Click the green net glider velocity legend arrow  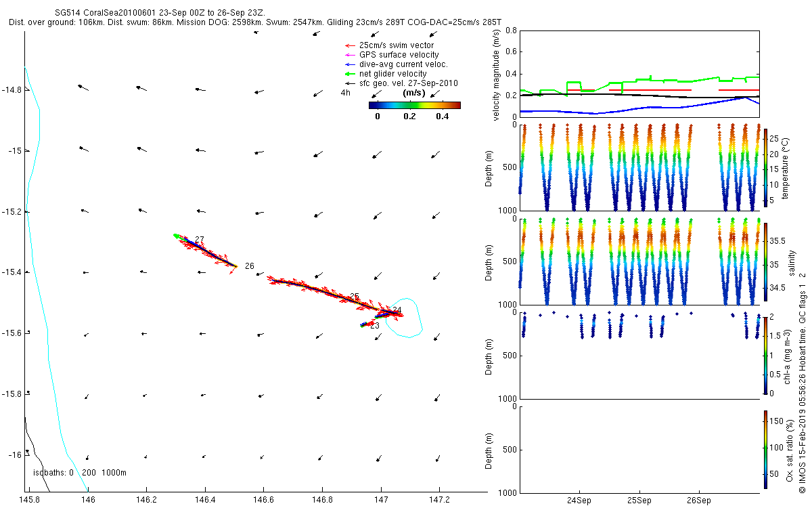(x=349, y=74)
